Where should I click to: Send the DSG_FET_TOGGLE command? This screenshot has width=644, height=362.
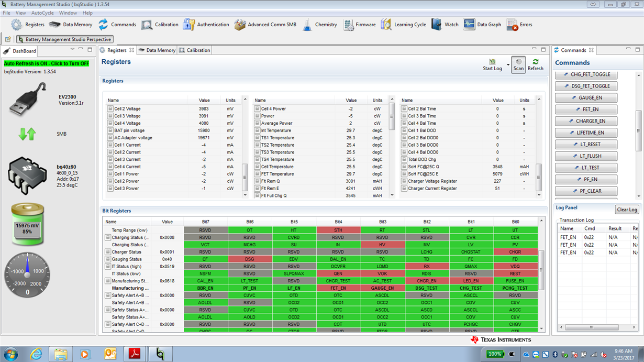coord(586,86)
